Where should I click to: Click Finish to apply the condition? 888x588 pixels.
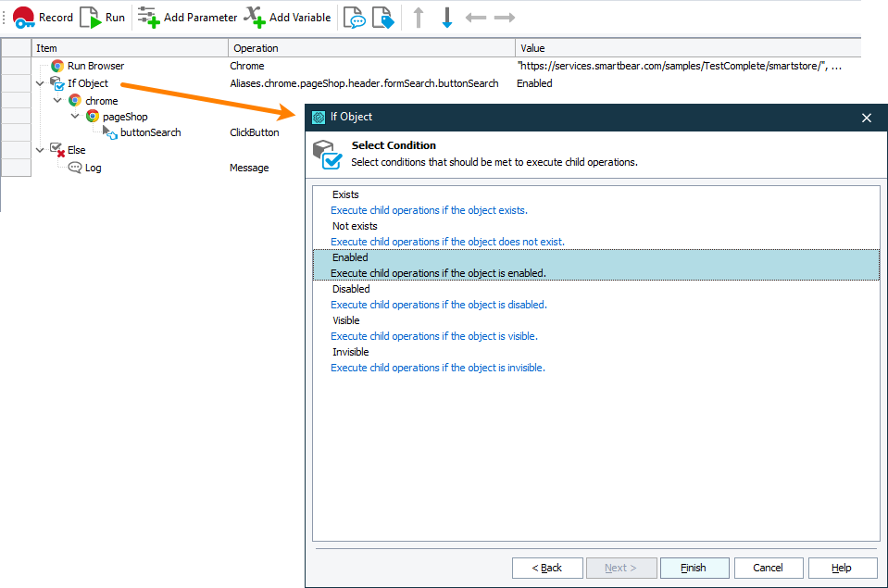[694, 568]
